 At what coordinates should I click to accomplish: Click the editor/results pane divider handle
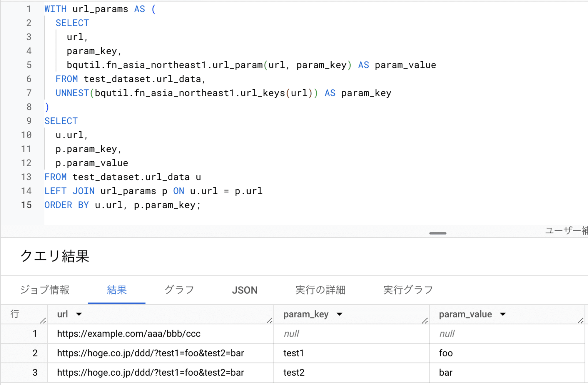[438, 233]
